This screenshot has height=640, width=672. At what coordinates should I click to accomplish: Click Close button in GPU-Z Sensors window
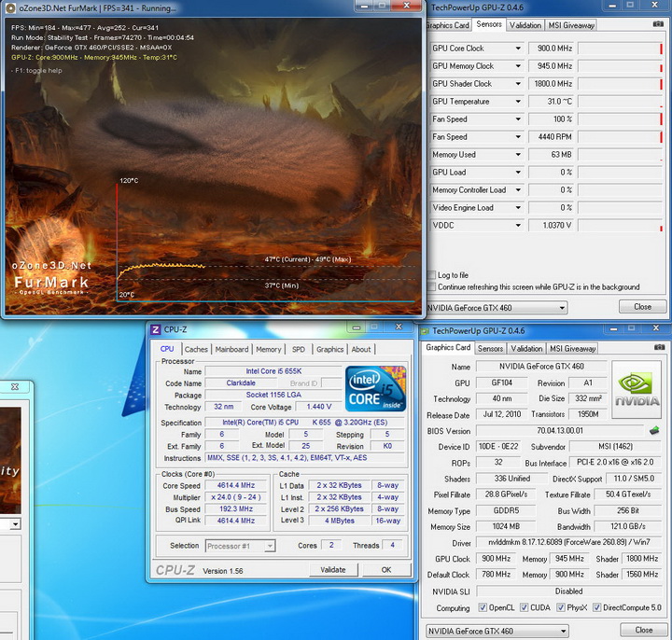click(642, 307)
